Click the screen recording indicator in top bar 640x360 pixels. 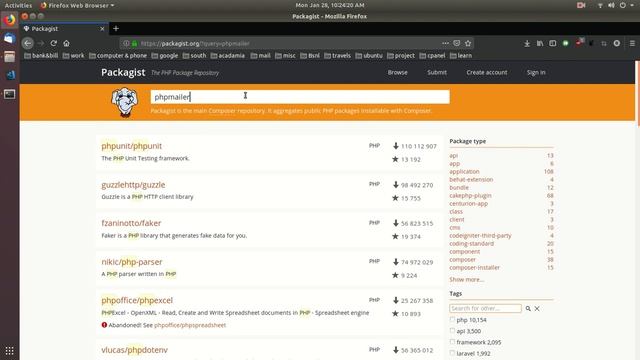coord(581,5)
